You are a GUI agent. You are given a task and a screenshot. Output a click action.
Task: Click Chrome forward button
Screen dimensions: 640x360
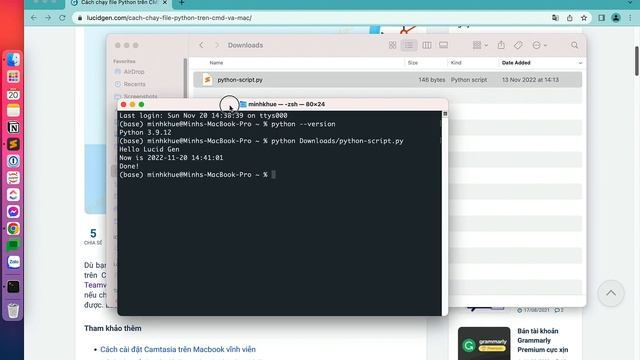point(48,18)
